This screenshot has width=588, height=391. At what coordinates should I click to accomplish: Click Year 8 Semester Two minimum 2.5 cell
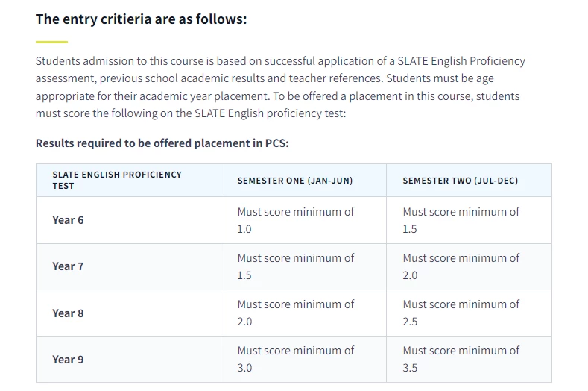point(469,313)
